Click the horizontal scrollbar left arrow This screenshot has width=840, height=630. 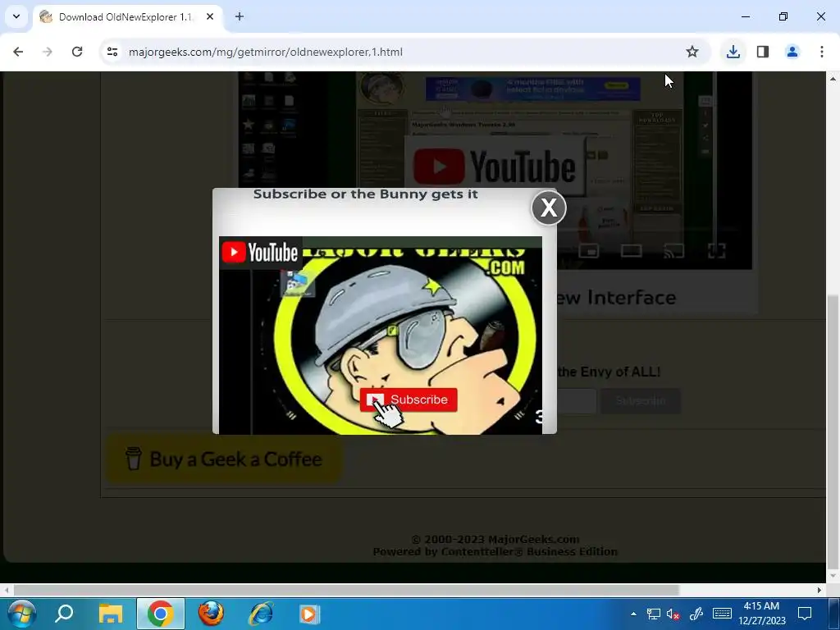(x=7, y=590)
